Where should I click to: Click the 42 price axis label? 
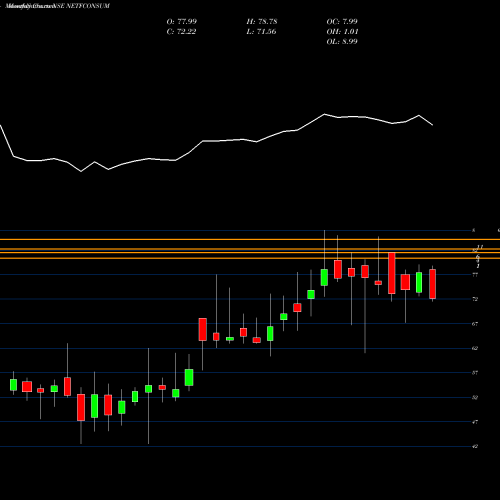pos(475,446)
